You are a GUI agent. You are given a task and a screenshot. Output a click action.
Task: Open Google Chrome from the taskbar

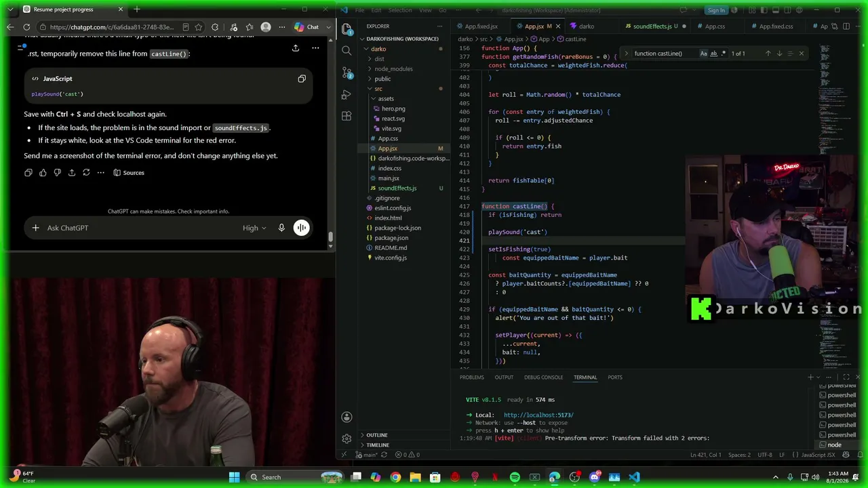pos(395,477)
